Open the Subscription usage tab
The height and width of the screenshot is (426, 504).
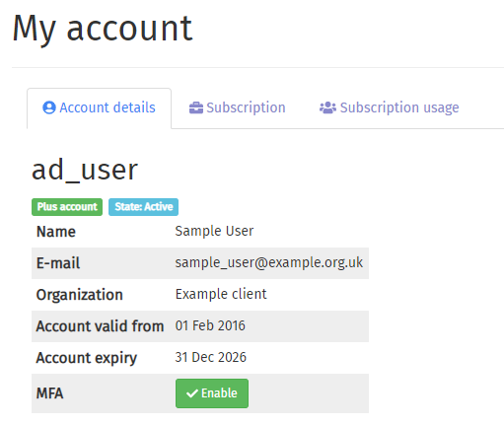(390, 107)
